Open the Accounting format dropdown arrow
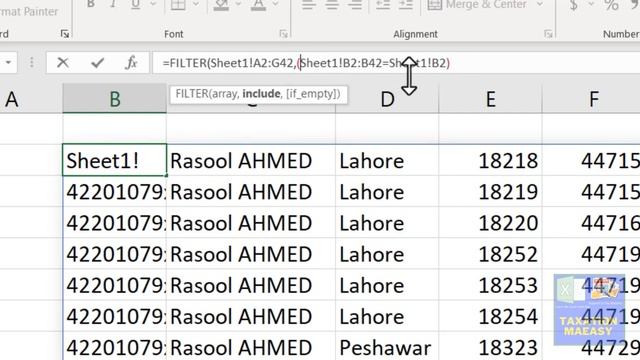Image resolution: width=640 pixels, height=360 pixels. 591,4
